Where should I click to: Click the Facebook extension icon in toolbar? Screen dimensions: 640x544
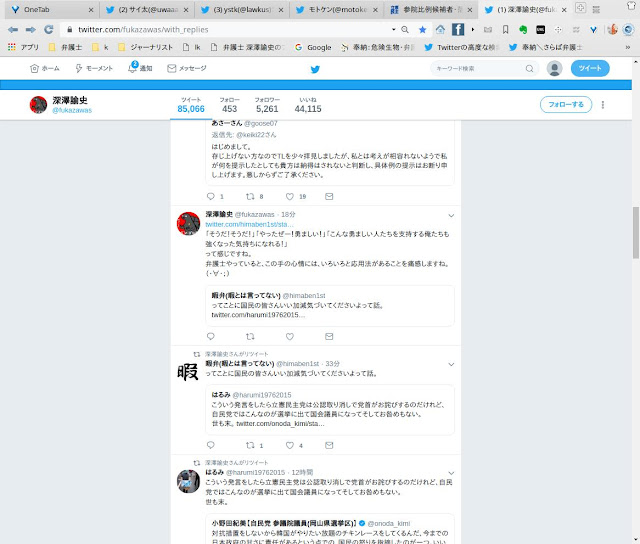point(458,29)
